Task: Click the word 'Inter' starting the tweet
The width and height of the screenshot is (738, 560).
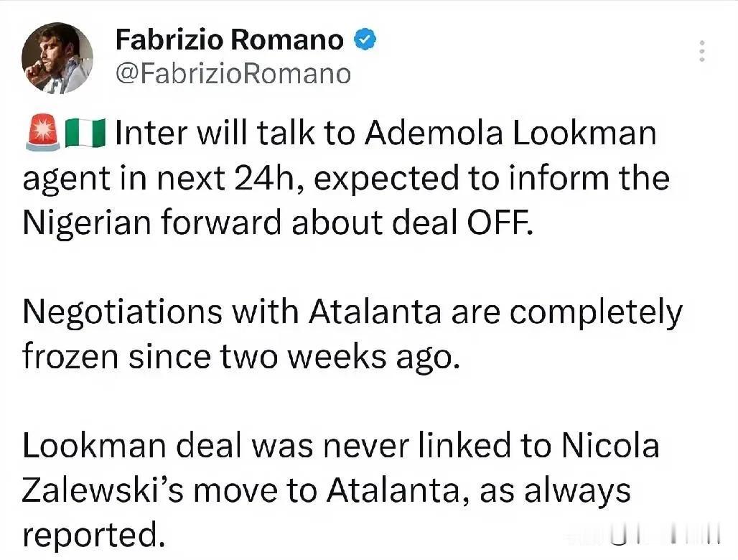Action: coord(151,133)
